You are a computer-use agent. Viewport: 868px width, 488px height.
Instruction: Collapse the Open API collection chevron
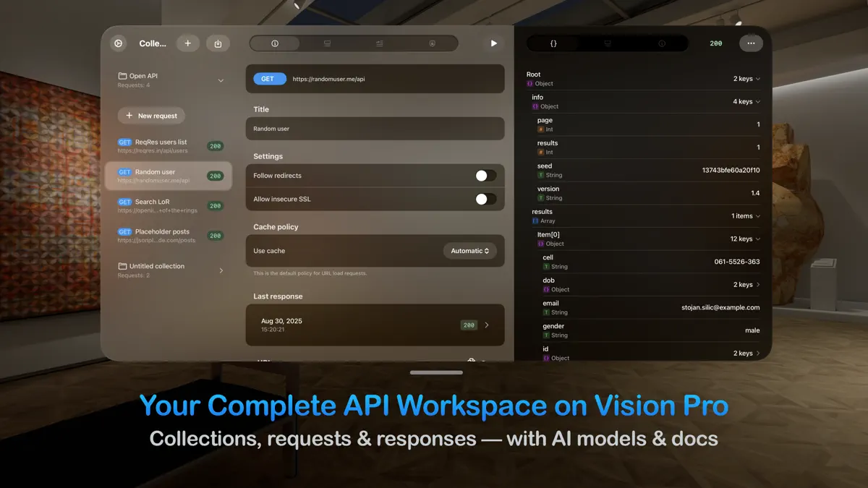(220, 80)
